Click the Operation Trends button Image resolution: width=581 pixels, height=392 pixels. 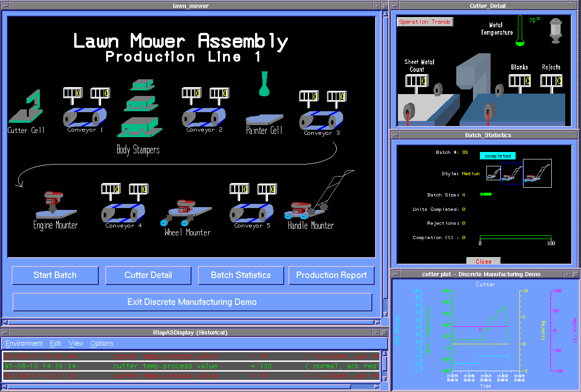pos(425,22)
